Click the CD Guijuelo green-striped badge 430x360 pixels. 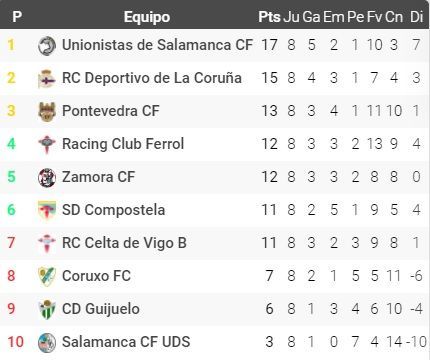(x=47, y=309)
